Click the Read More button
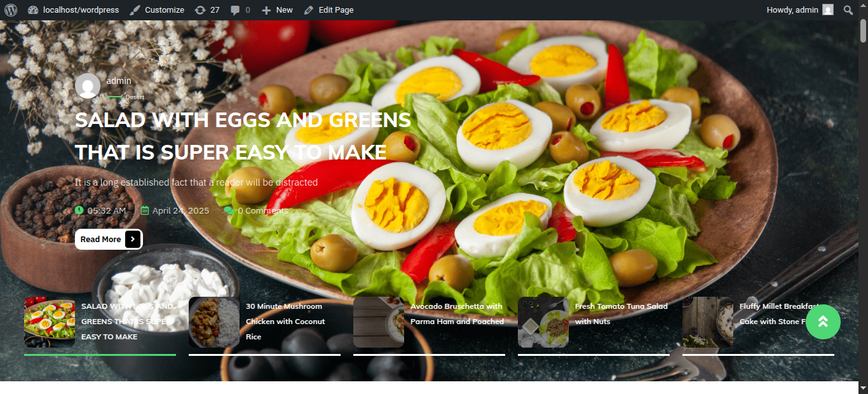868x394 pixels. 109,239
